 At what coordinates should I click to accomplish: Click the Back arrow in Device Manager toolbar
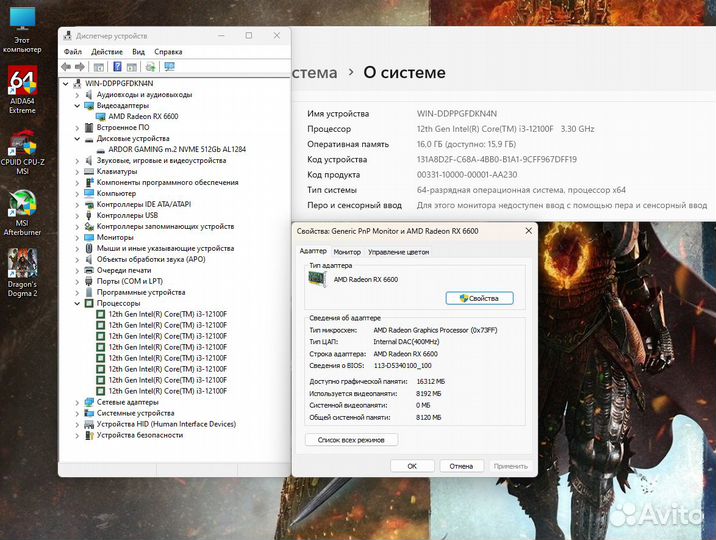[x=66, y=67]
